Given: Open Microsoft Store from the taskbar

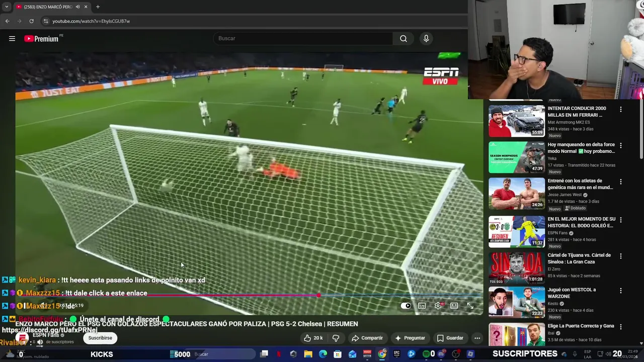Looking at the screenshot, I should pos(338,354).
